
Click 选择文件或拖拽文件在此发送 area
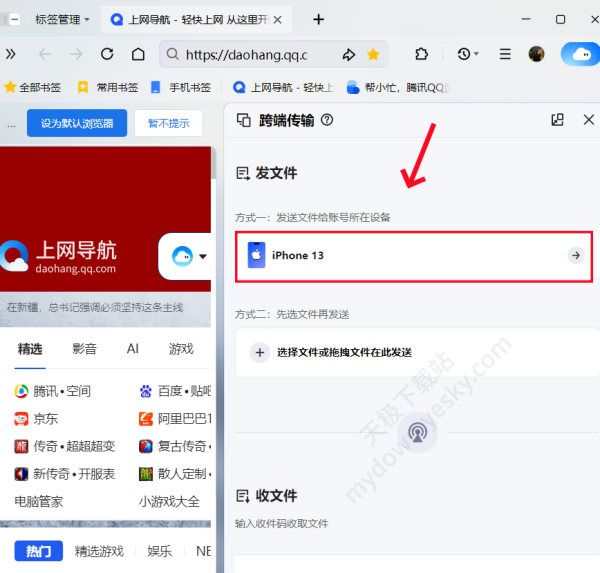pos(414,352)
